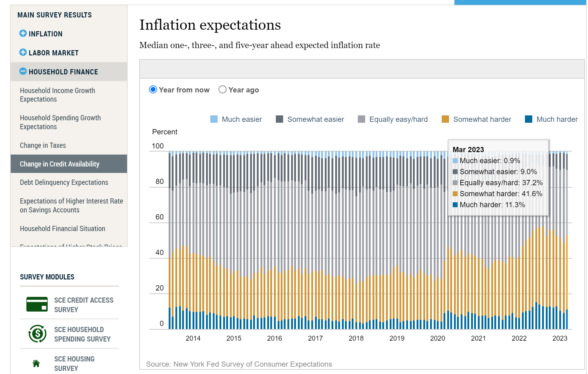Collapse the Household Finance section

coord(23,71)
